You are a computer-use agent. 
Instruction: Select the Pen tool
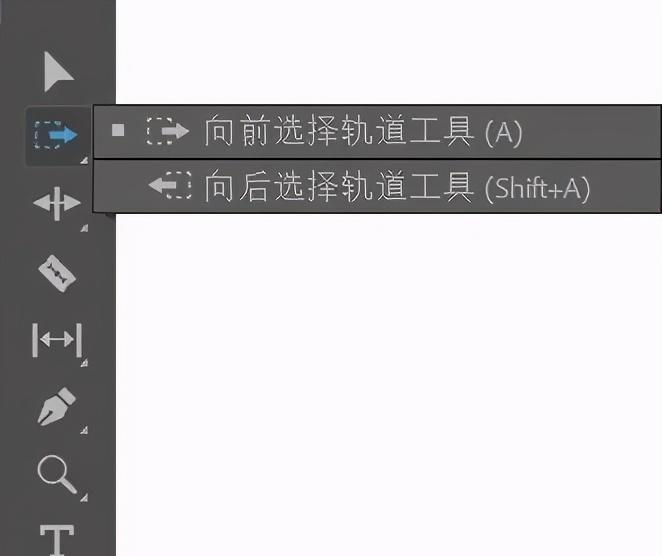[x=57, y=406]
